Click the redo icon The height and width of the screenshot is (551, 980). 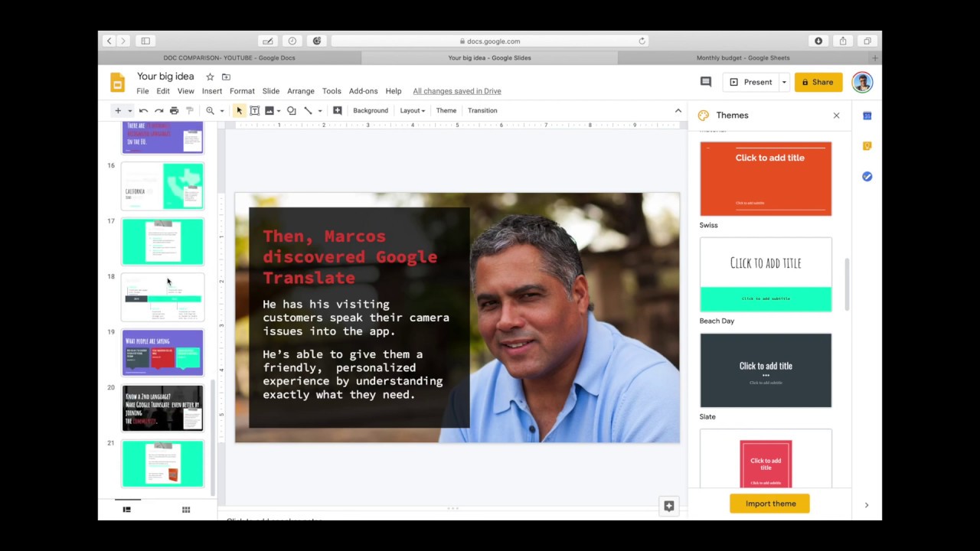[158, 110]
